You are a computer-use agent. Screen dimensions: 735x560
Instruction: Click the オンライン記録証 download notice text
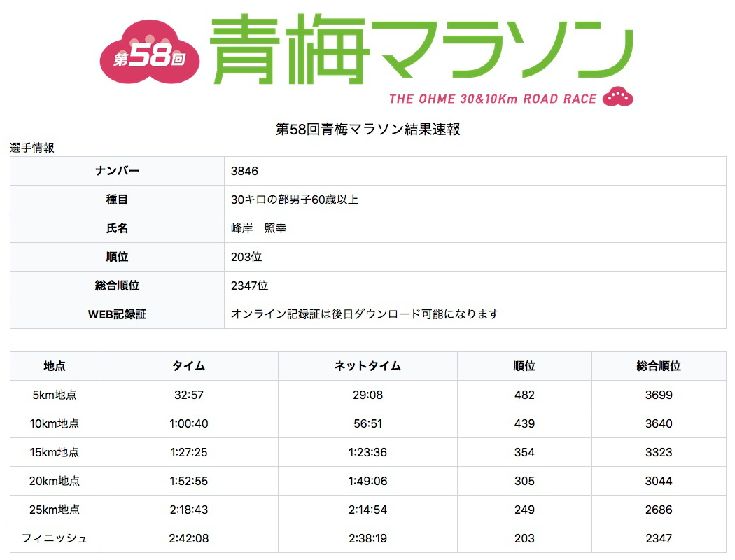tap(365, 315)
